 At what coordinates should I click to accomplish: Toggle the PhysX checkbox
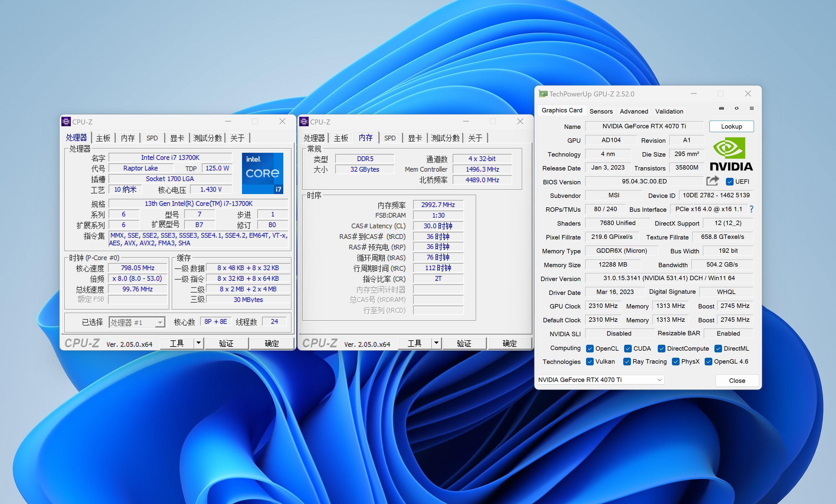[x=675, y=362]
